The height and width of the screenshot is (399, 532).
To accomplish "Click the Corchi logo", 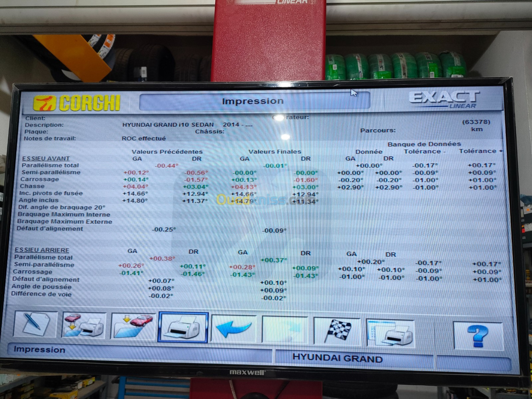I will coord(76,103).
